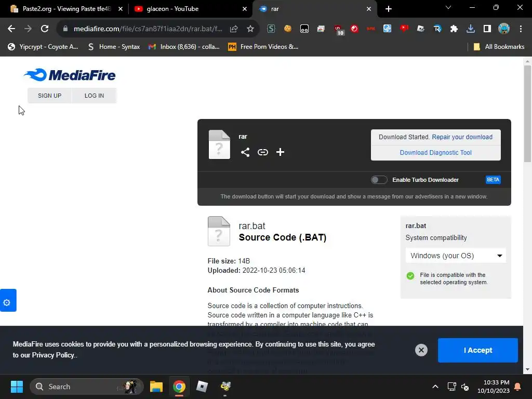Bookmark this page with the star icon
This screenshot has height=399, width=532.
(x=250, y=29)
